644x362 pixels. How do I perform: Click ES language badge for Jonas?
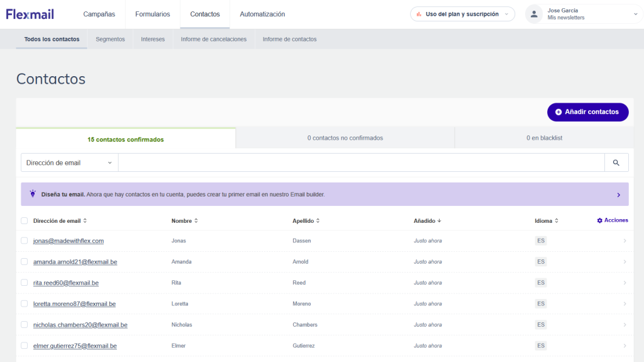(x=541, y=240)
